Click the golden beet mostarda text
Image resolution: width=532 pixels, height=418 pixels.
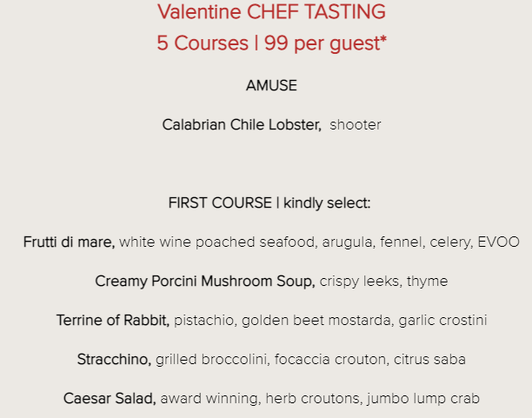(317, 321)
